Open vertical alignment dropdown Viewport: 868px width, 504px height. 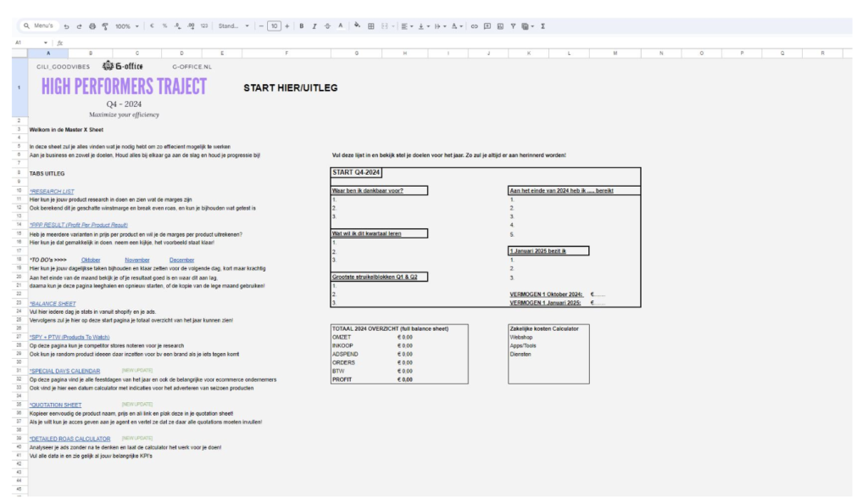point(424,26)
